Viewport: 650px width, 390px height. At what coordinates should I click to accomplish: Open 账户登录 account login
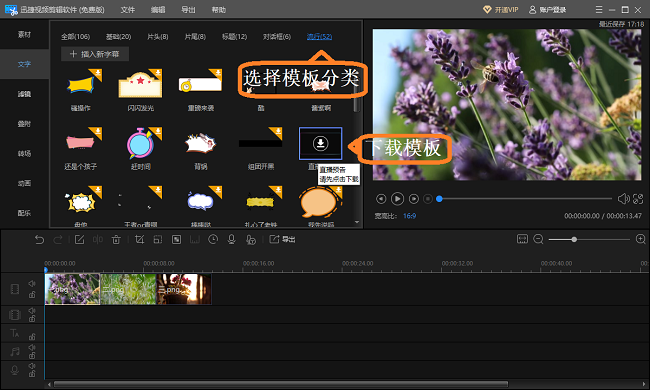coord(548,10)
